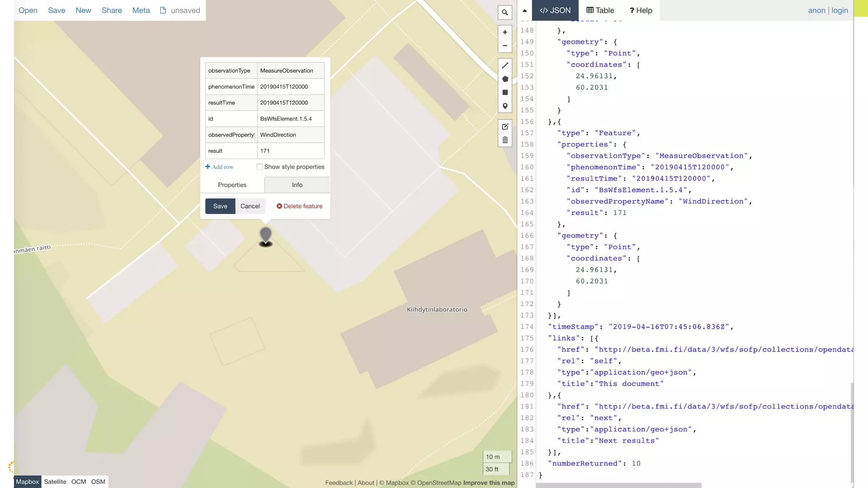Click Delete feature in the popup

coord(300,206)
